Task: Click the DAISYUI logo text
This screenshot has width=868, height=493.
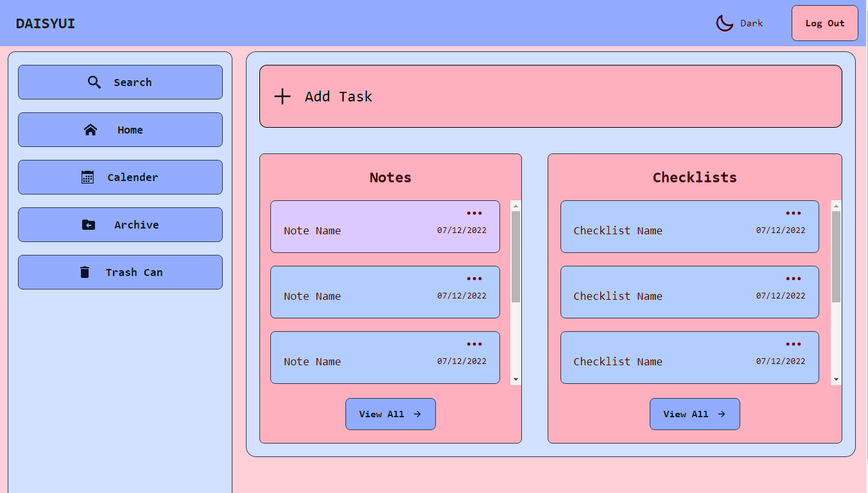Action: coord(46,24)
